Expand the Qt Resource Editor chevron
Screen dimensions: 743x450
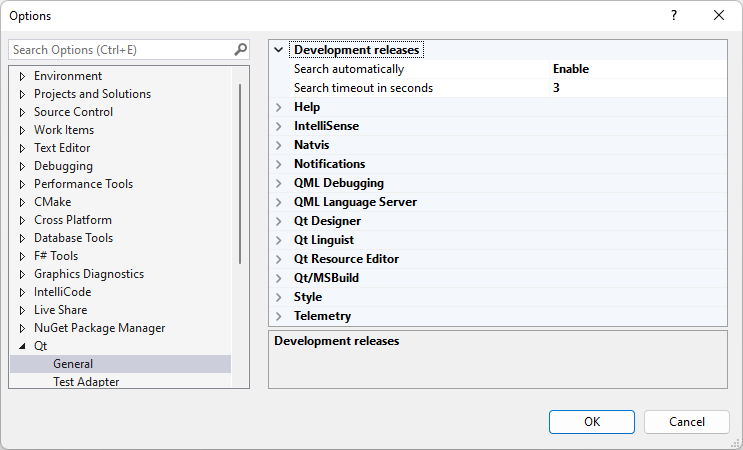pos(279,259)
